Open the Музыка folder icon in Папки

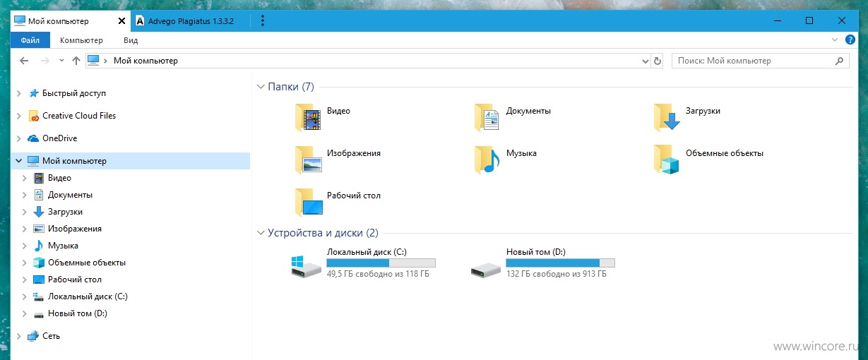pos(488,160)
